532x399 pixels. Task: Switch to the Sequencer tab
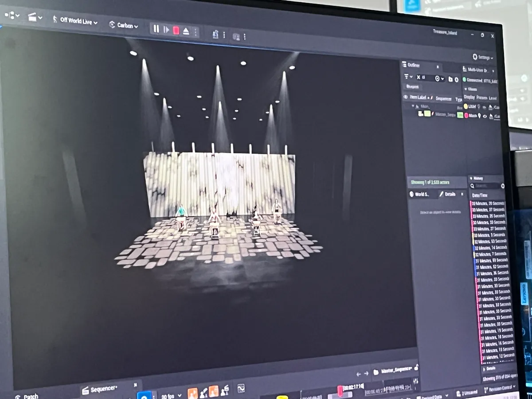tap(99, 389)
